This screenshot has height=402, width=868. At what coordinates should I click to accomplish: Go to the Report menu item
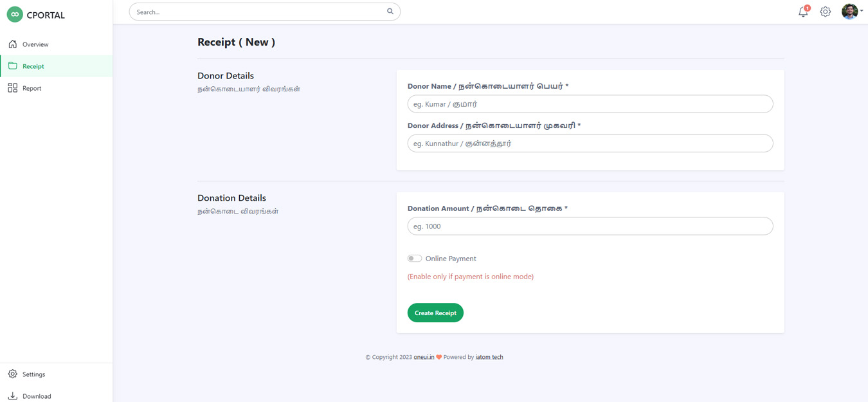tap(32, 88)
